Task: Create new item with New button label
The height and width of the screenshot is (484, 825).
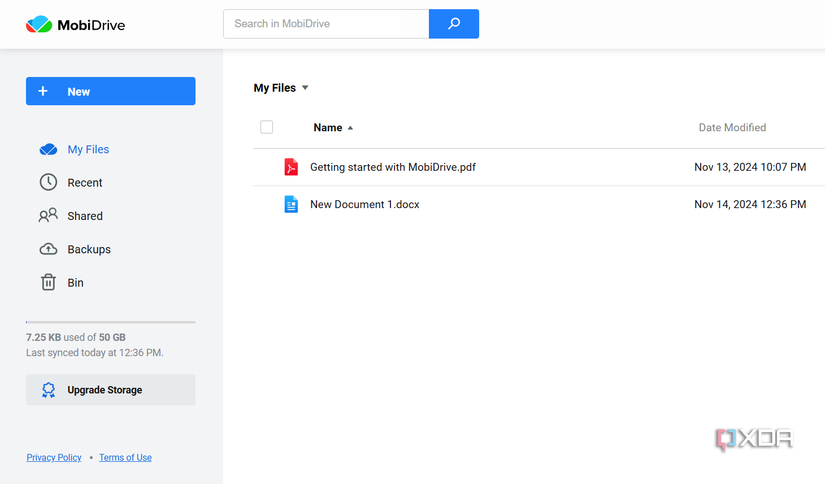Action: 78,92
